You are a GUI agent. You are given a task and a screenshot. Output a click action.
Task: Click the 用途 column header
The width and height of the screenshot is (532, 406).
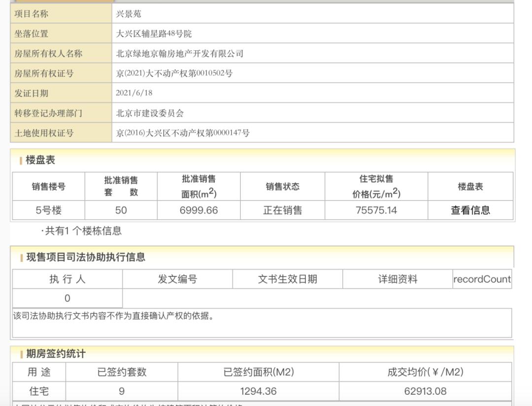[x=39, y=372]
